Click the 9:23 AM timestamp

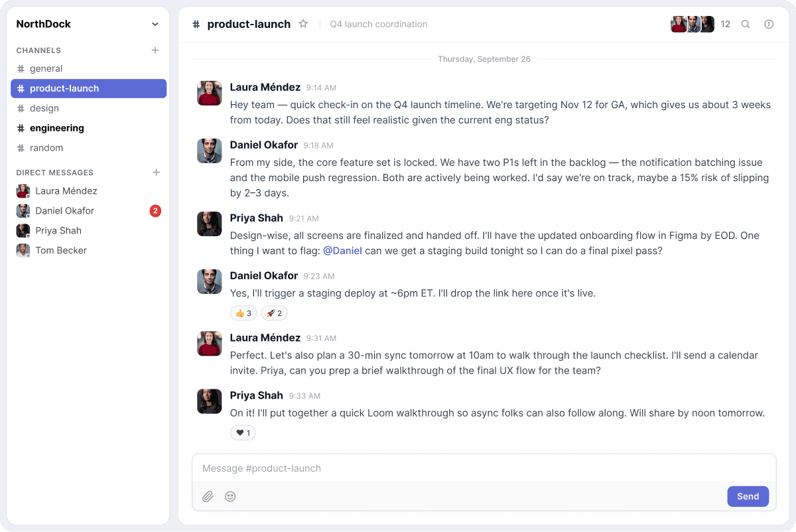[x=319, y=276]
